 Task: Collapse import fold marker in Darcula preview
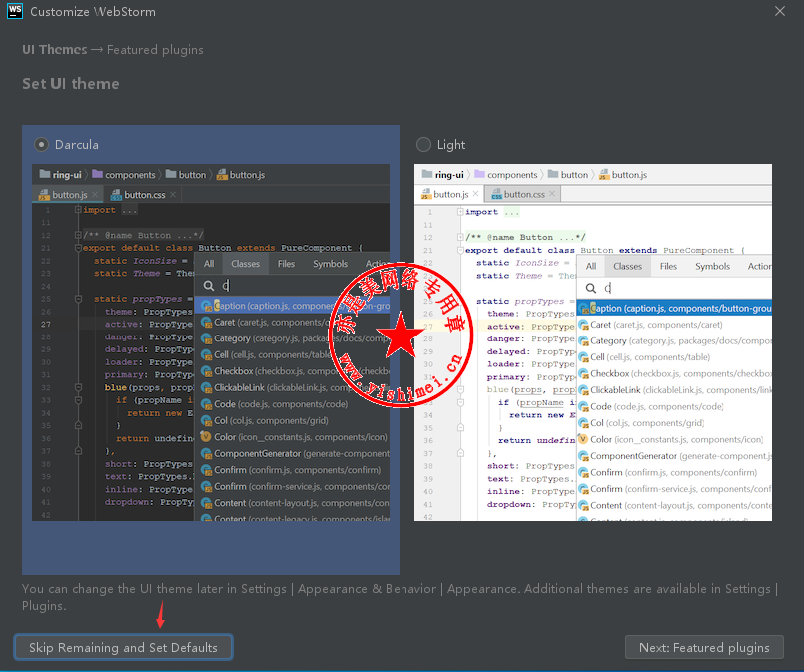pyautogui.click(x=78, y=209)
